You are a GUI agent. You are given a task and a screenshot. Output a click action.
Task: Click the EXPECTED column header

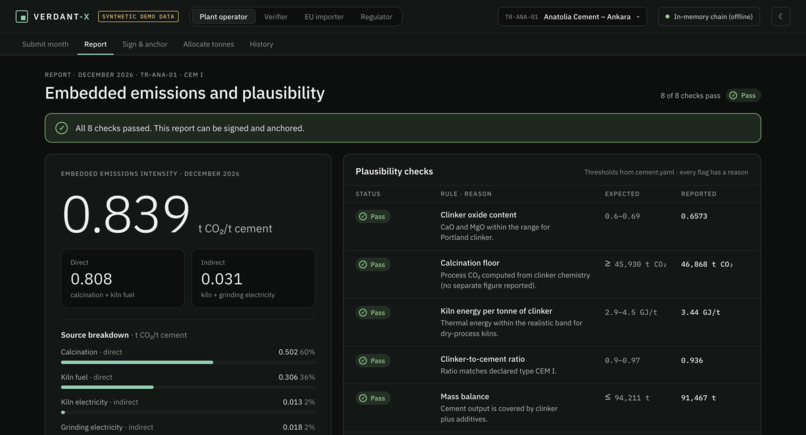tap(622, 194)
